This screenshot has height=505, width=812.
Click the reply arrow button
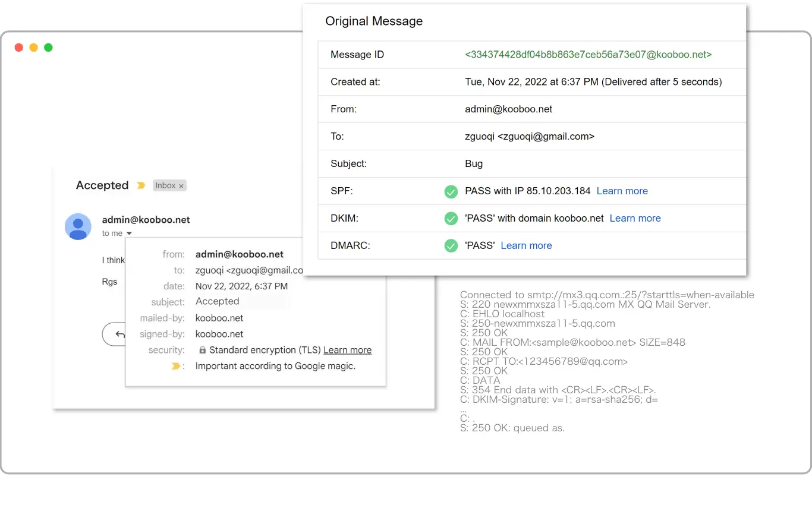119,334
